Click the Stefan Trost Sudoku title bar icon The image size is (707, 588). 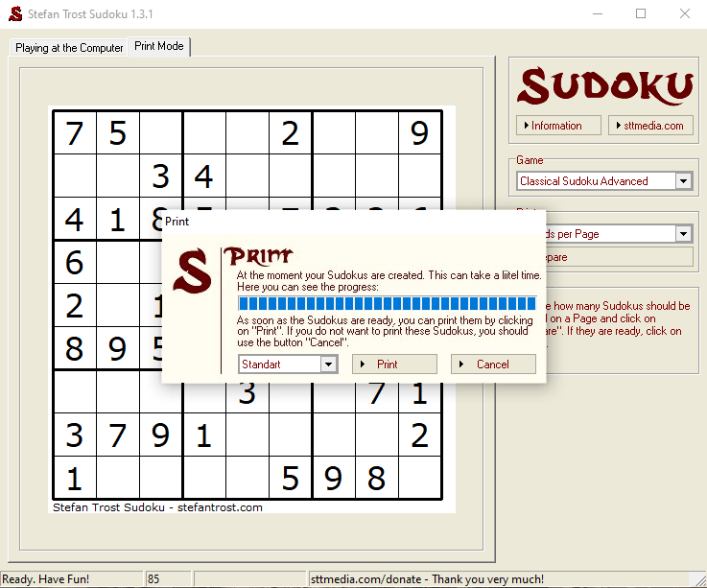point(15,14)
